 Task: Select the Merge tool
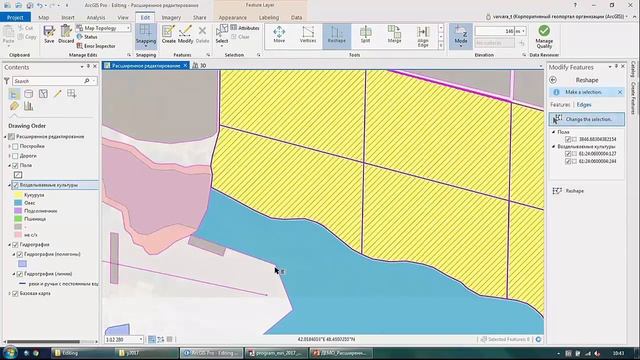(x=394, y=35)
